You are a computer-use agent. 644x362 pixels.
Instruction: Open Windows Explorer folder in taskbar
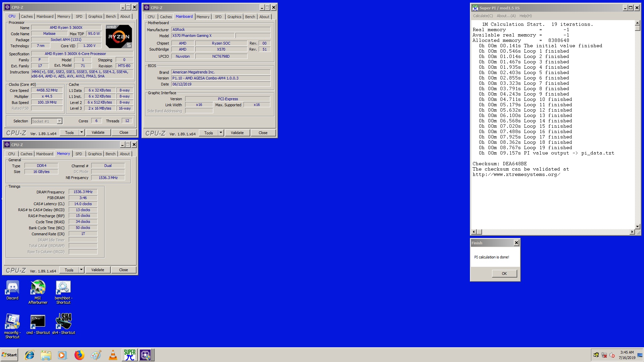[46, 355]
